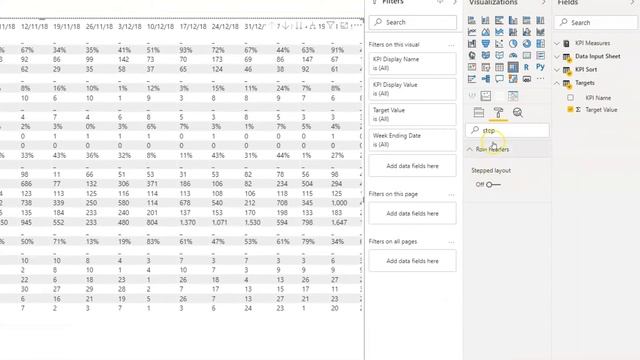Image resolution: width=640 pixels, height=360 pixels.
Task: Collapse the Targets table
Action: coord(558,83)
